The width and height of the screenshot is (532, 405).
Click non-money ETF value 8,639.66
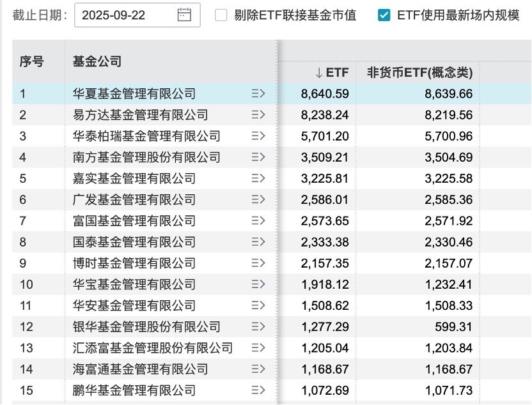(448, 94)
